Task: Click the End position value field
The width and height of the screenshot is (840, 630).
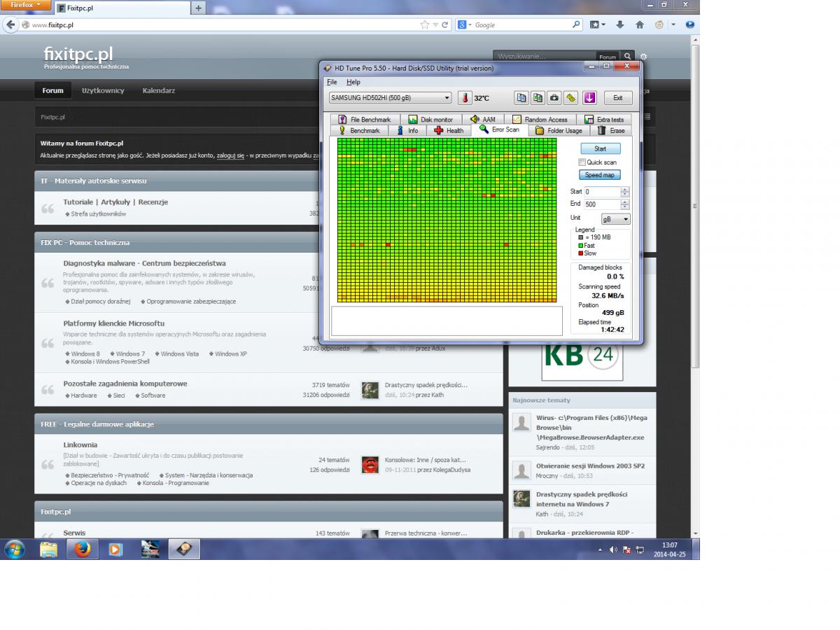Action: pos(601,204)
